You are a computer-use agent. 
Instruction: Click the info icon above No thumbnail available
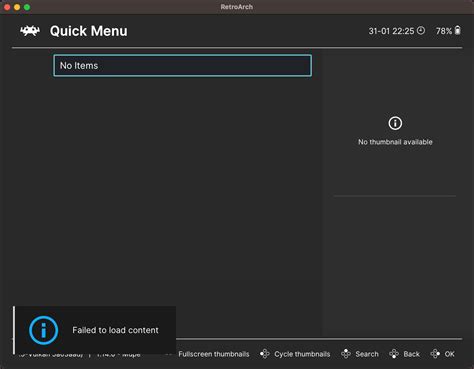coord(395,123)
